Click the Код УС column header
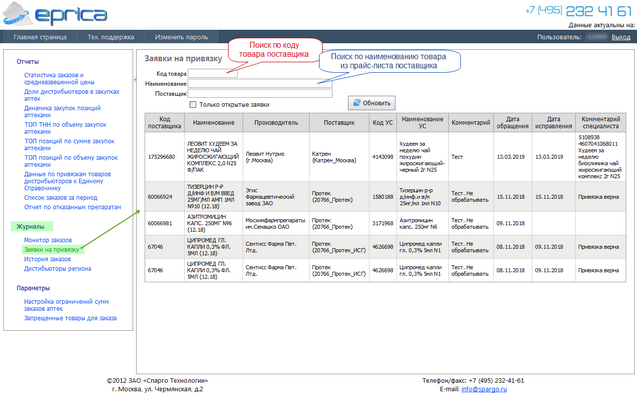Viewport: 637px width, 398px height. click(383, 123)
